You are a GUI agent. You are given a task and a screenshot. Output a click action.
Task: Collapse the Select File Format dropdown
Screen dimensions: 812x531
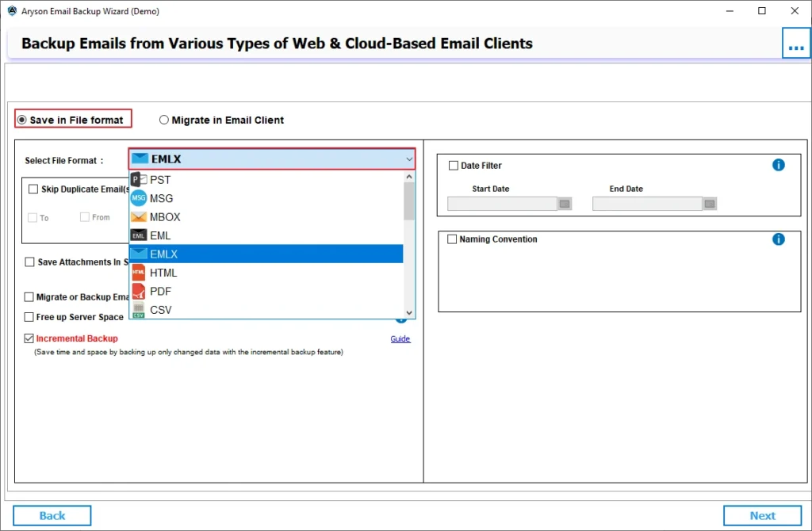(x=408, y=159)
